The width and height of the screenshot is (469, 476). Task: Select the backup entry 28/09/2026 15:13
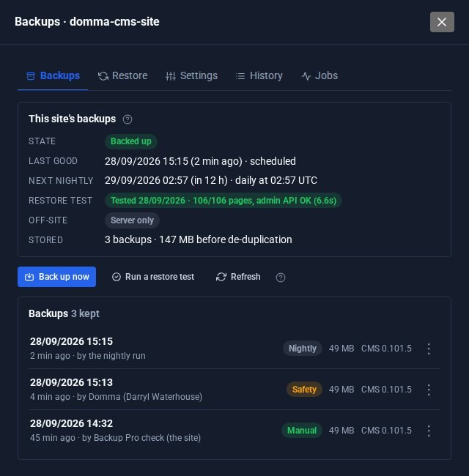coord(234,390)
